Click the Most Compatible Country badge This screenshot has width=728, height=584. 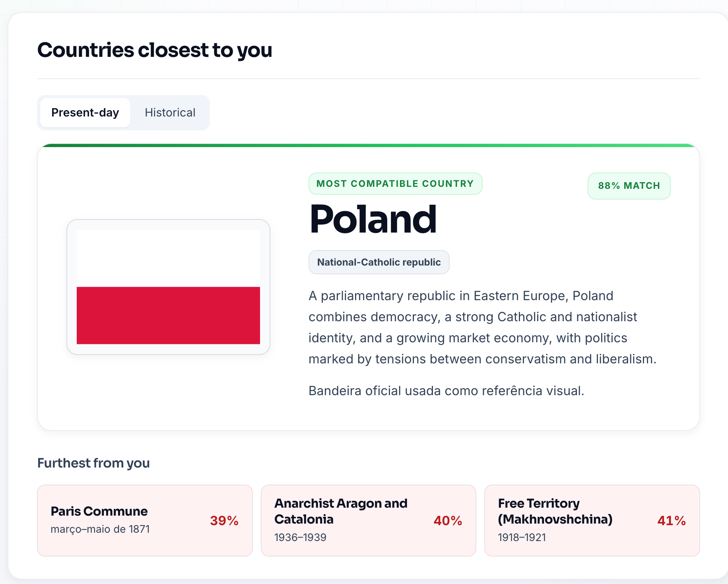pyautogui.click(x=395, y=184)
